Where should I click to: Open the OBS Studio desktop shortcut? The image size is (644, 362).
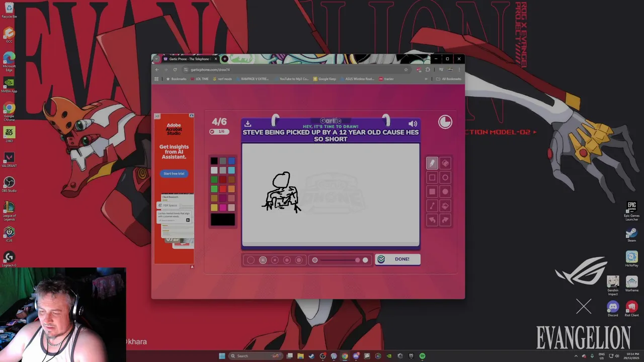point(9,184)
